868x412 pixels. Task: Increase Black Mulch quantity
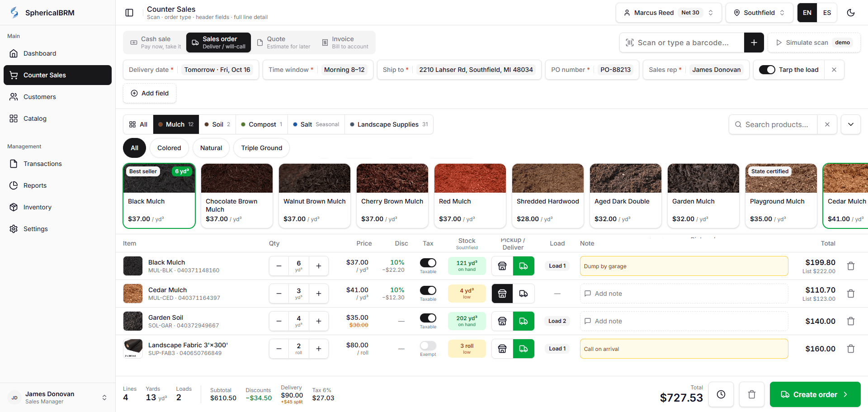click(319, 266)
